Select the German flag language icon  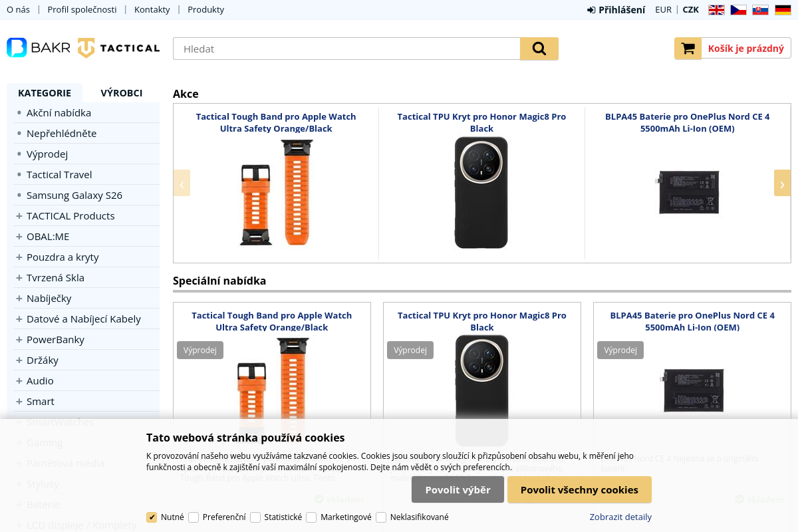click(783, 10)
